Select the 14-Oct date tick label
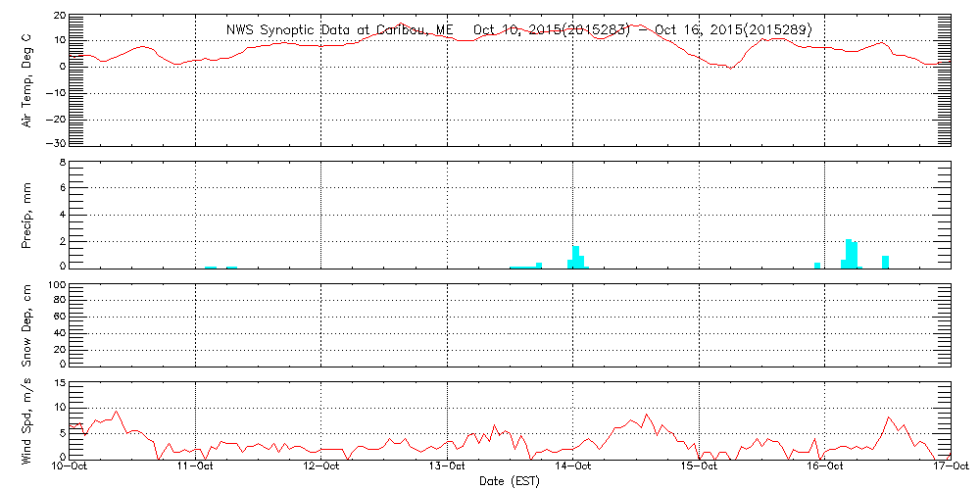This screenshot has width=980, height=490. click(573, 467)
